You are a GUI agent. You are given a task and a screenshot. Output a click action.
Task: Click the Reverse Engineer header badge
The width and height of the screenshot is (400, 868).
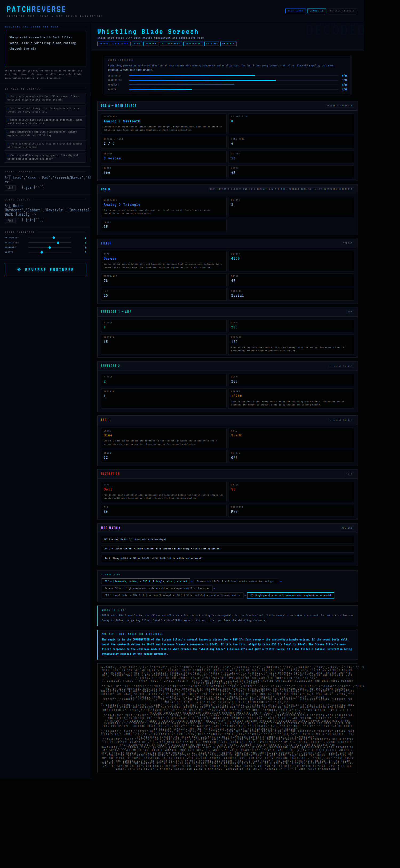tap(342, 11)
